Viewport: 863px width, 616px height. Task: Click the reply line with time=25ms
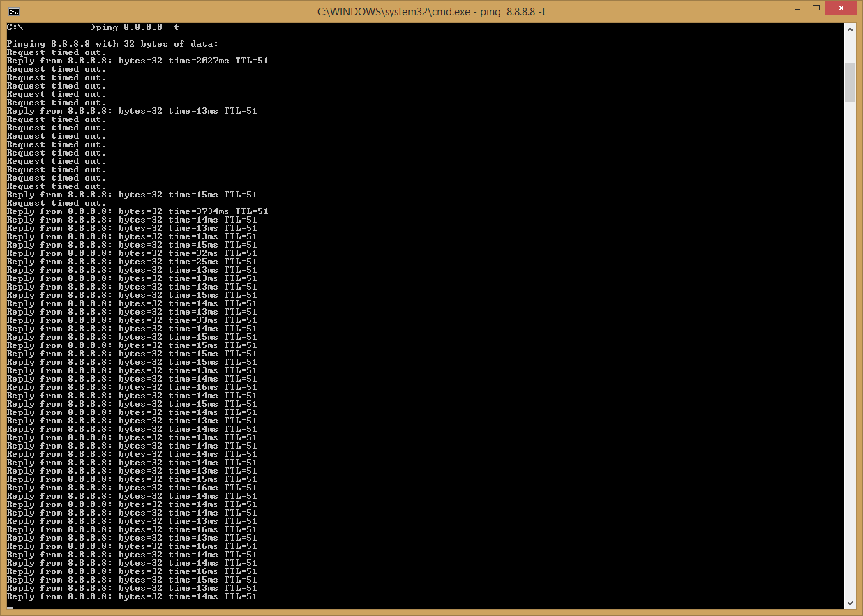132,262
